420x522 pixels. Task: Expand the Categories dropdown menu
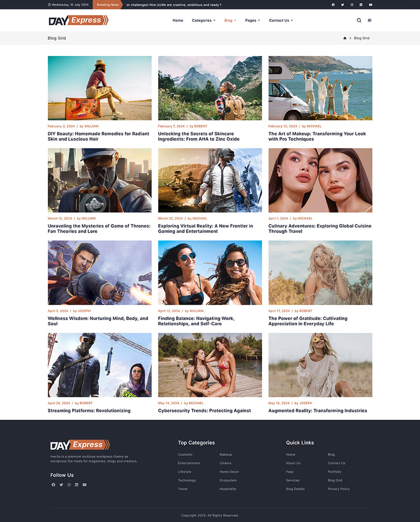[x=203, y=20]
